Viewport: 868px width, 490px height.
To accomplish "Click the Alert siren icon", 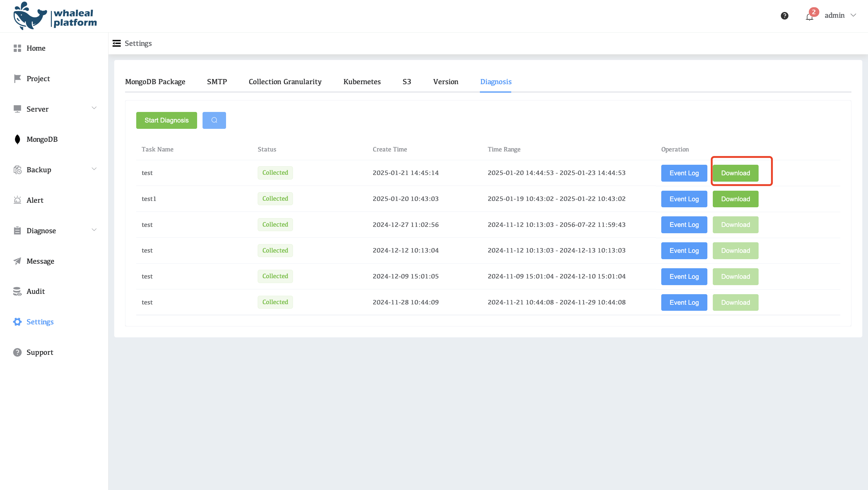I will click(x=17, y=200).
